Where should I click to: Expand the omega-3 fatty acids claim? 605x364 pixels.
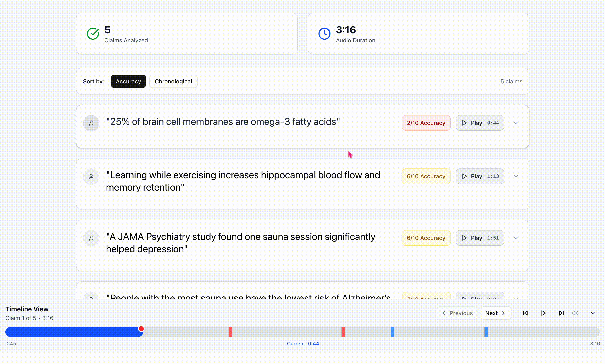[516, 123]
